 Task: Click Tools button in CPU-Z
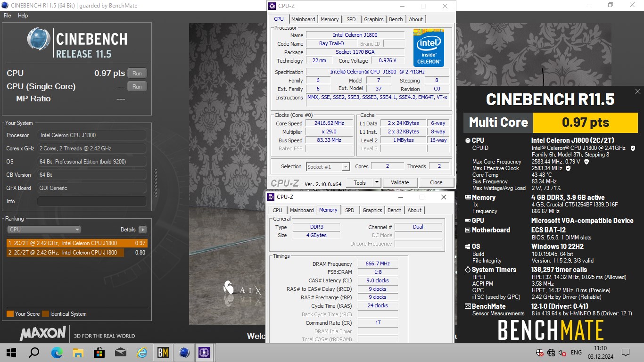[x=360, y=182]
